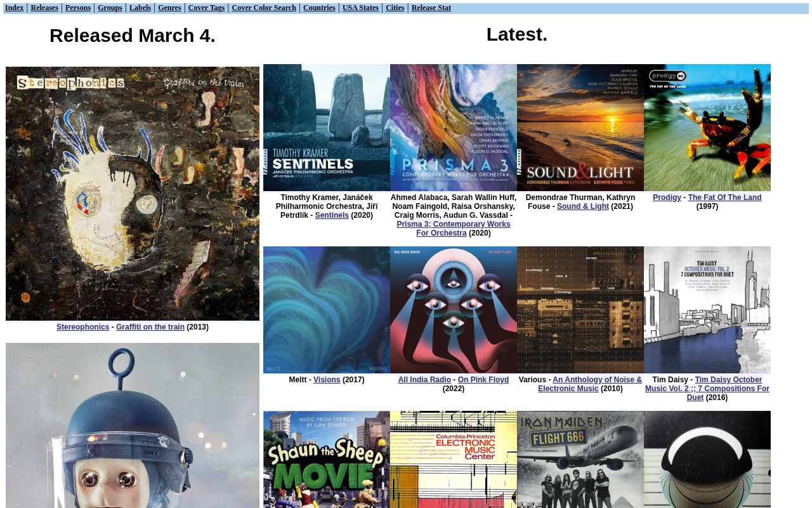Open the On Pink Floyd release link

[483, 380]
